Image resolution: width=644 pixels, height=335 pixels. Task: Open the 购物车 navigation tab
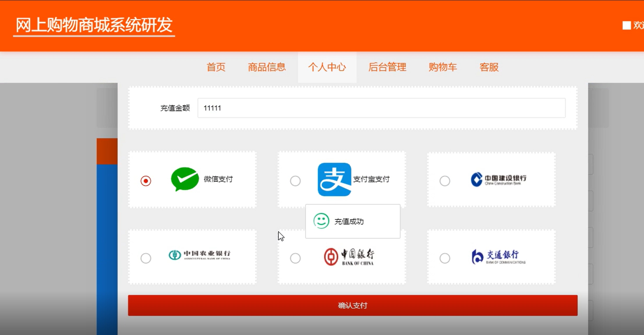442,67
